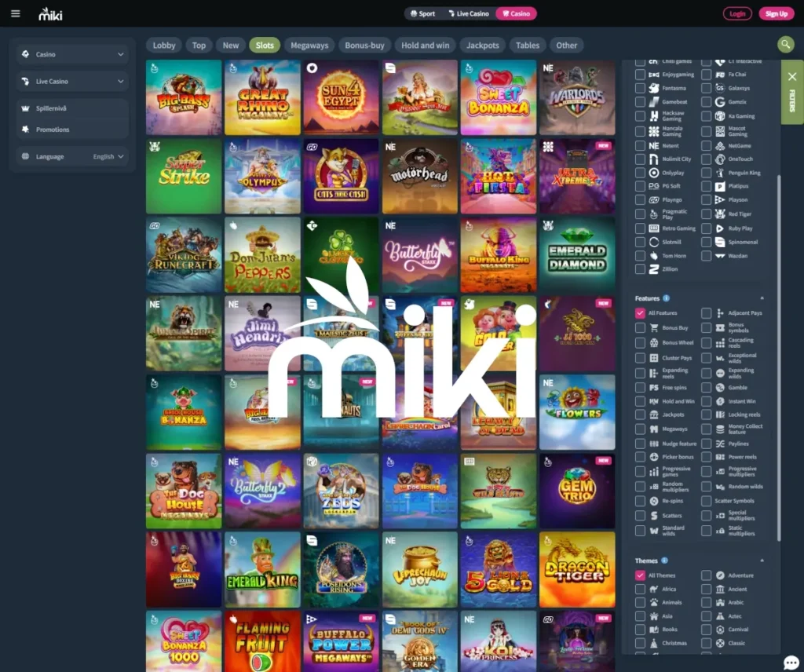
Task: Click the Spillernivå crown icon
Action: (x=25, y=108)
